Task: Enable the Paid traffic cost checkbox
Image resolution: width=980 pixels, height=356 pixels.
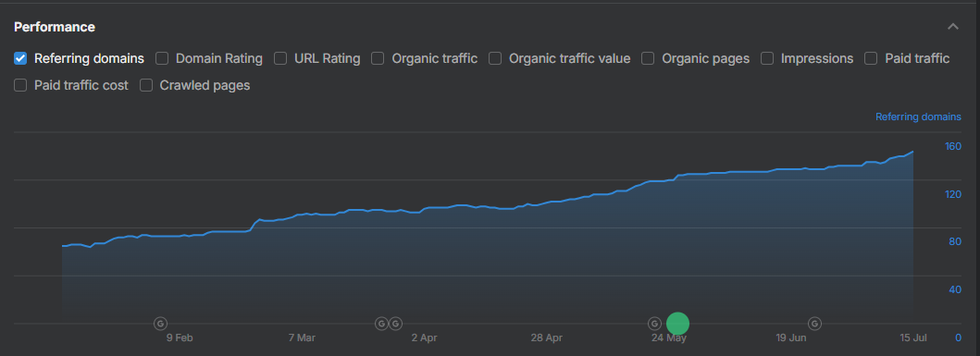Action: point(20,86)
